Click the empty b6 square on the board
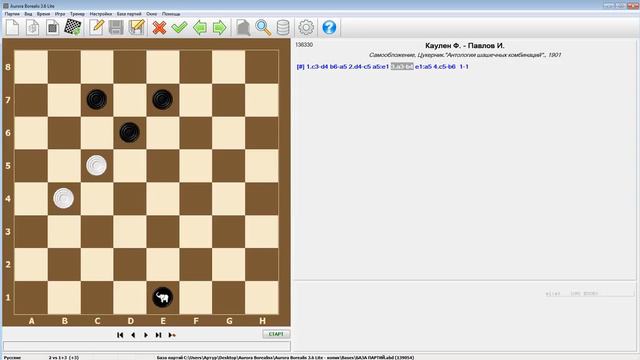Image resolution: width=640 pixels, height=360 pixels. tap(64, 133)
